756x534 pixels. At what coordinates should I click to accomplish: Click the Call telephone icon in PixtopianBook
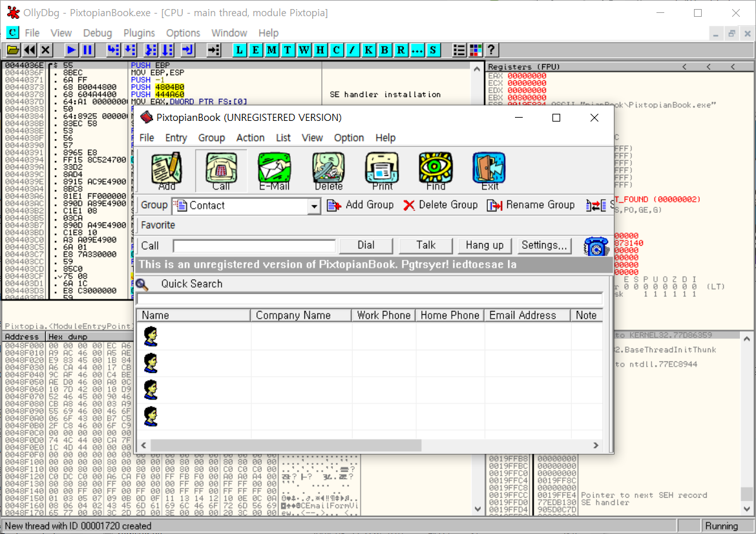point(221,171)
